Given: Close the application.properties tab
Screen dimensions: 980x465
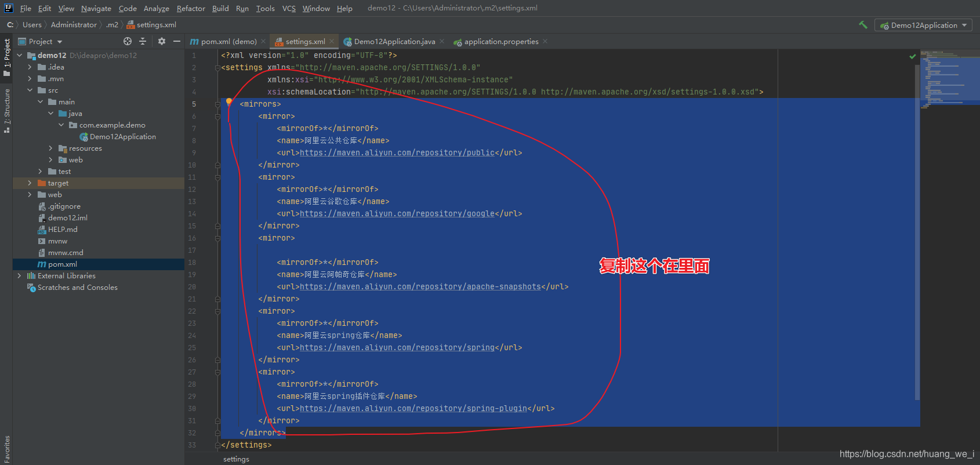Looking at the screenshot, I should pyautogui.click(x=545, y=41).
